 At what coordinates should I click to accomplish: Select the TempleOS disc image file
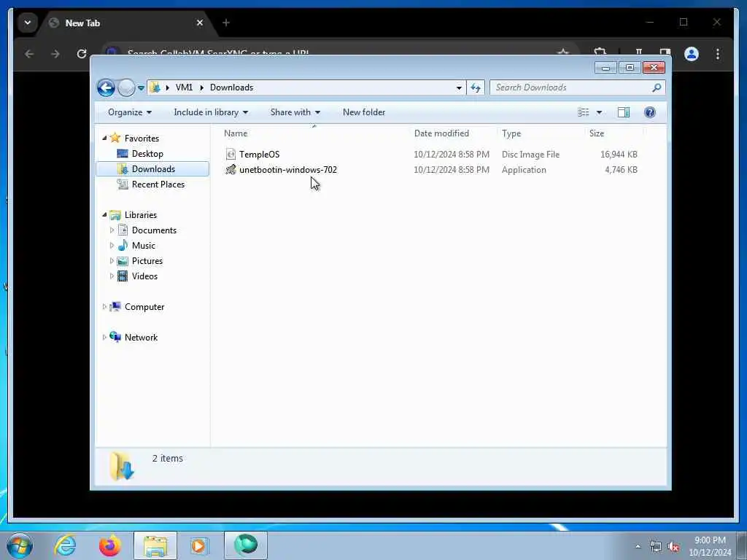pos(259,155)
